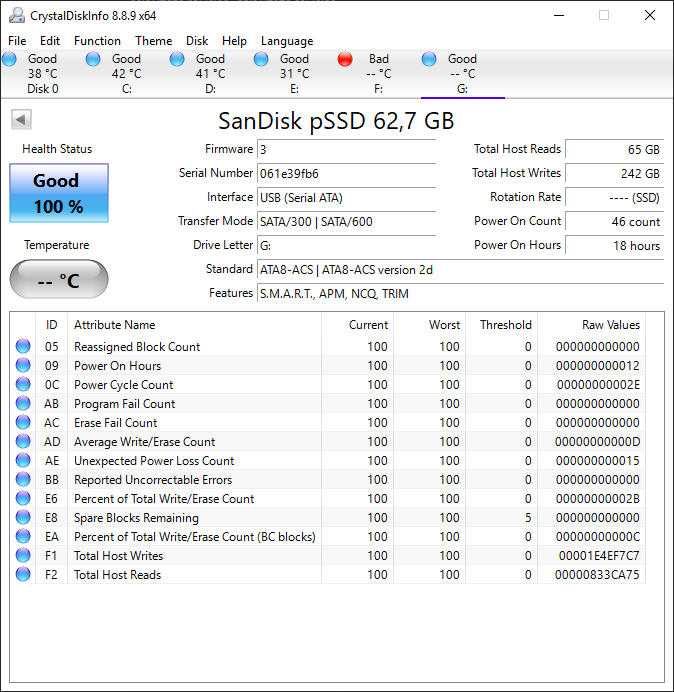This screenshot has width=674, height=692.
Task: Click status orb in the E6 attribute row
Action: 23,498
